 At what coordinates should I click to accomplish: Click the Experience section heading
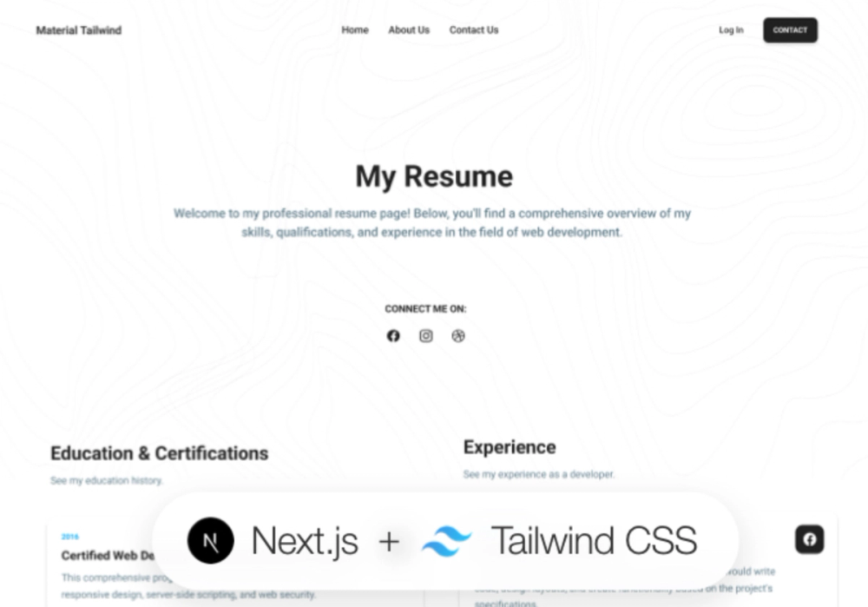(x=510, y=447)
